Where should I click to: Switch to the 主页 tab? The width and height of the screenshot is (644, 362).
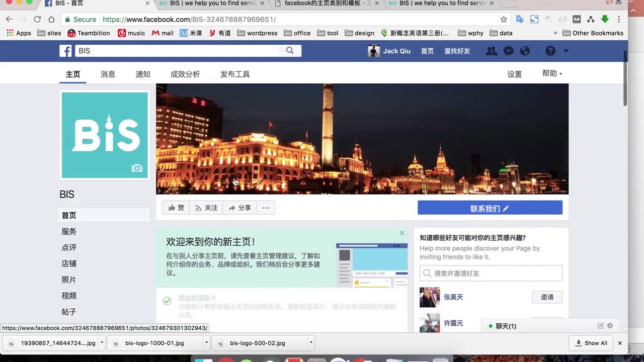(x=73, y=74)
